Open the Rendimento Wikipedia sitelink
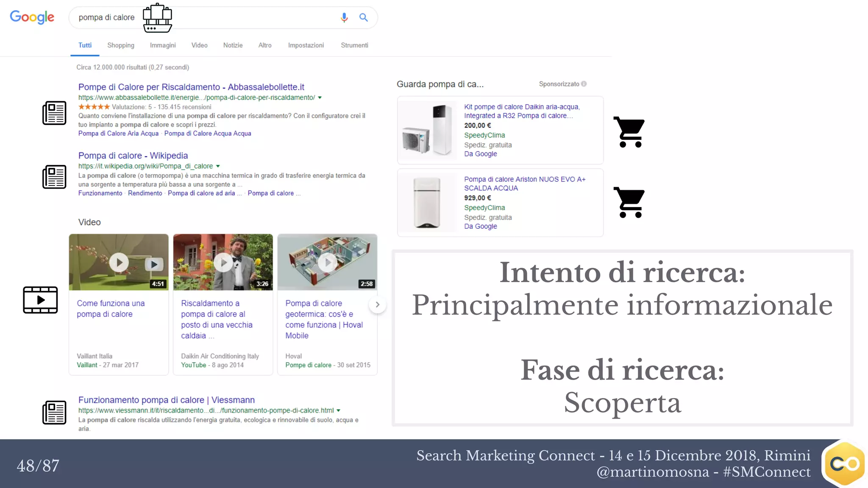 145,193
